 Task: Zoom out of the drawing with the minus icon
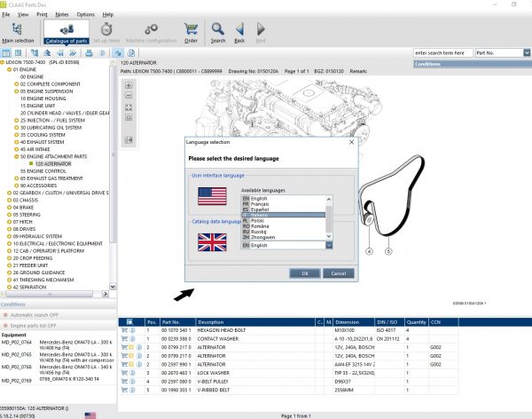pos(129,96)
